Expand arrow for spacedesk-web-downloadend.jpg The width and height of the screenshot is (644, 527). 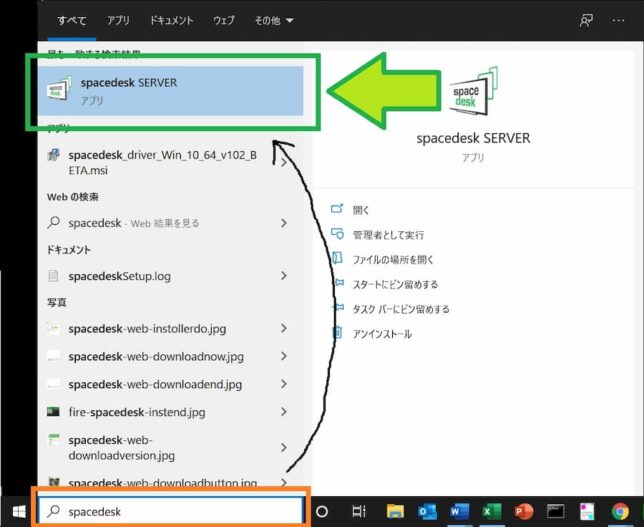click(x=284, y=384)
